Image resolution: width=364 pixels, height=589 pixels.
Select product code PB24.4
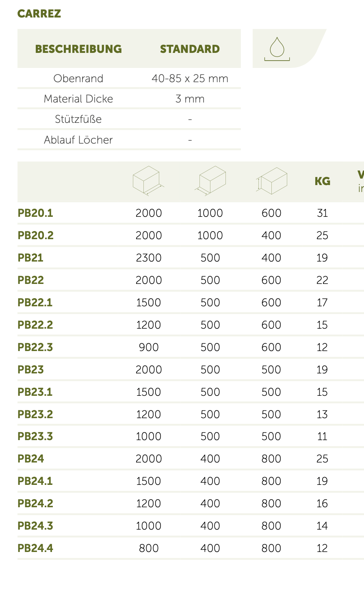(35, 548)
